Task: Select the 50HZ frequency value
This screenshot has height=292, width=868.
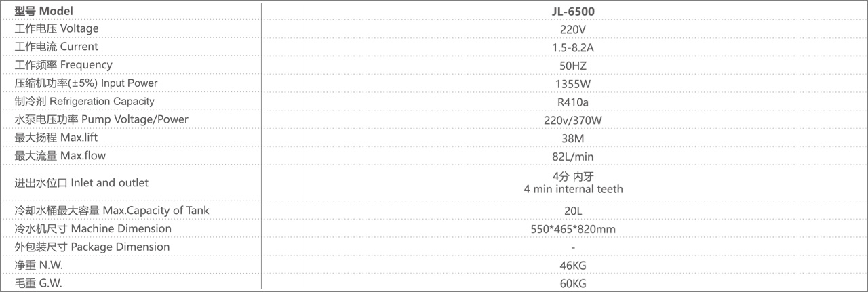Action: click(573, 66)
